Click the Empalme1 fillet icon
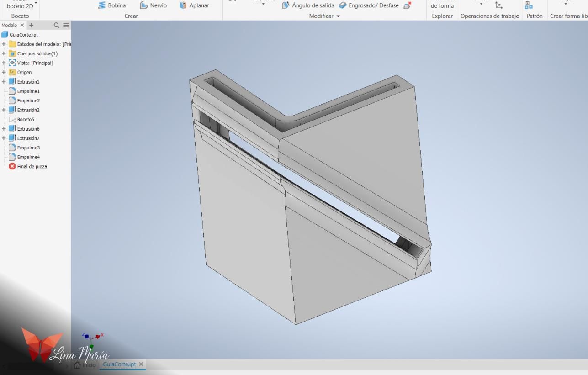The height and width of the screenshot is (375, 588). click(x=12, y=91)
